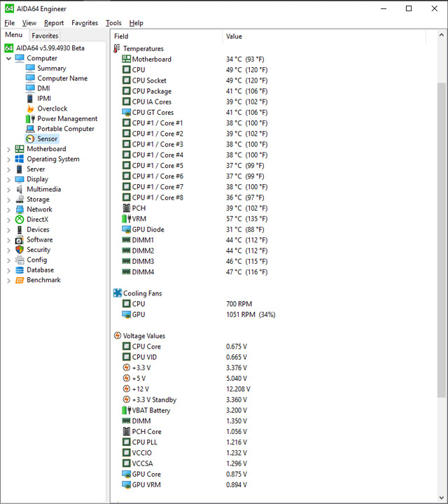The height and width of the screenshot is (504, 448).
Task: Click the Portable Computer laptop icon
Action: (30, 129)
